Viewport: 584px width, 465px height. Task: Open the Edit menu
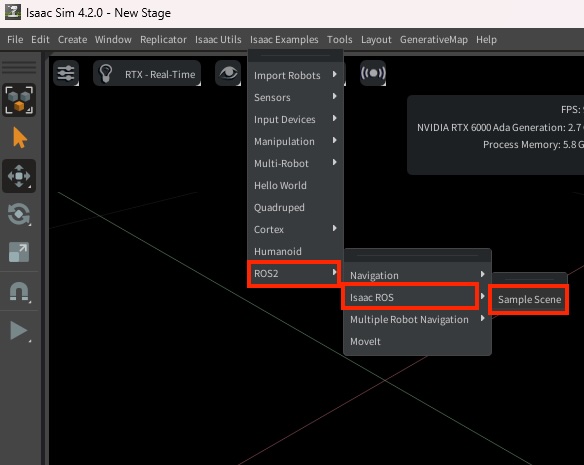click(40, 39)
